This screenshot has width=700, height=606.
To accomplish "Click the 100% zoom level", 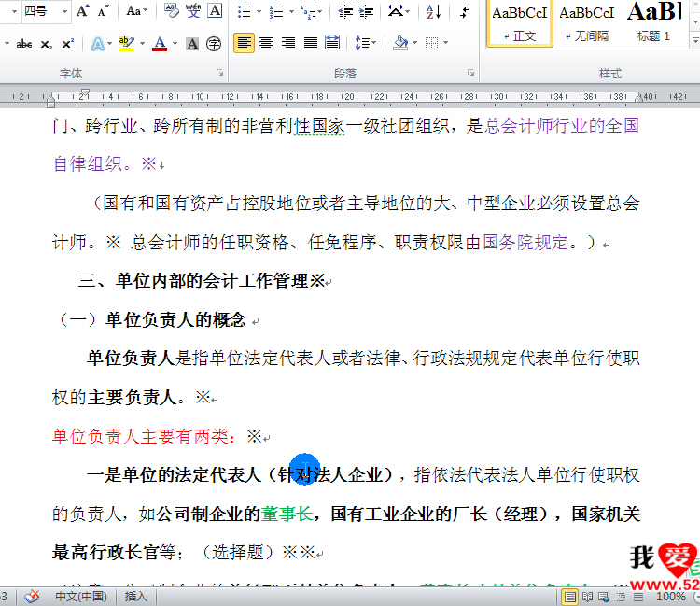I will [670, 597].
